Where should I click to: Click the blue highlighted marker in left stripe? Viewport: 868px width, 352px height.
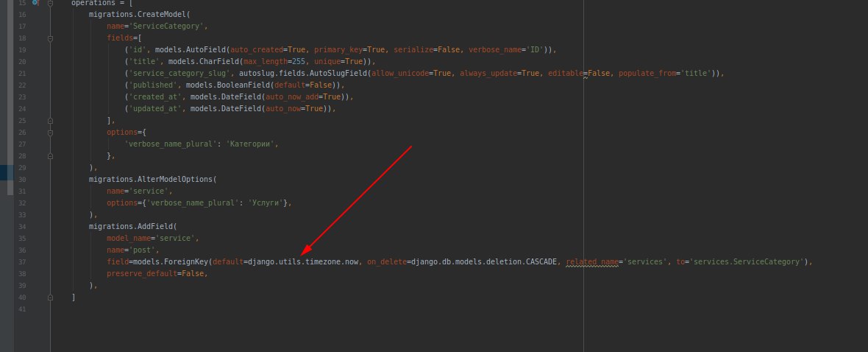coord(7,172)
